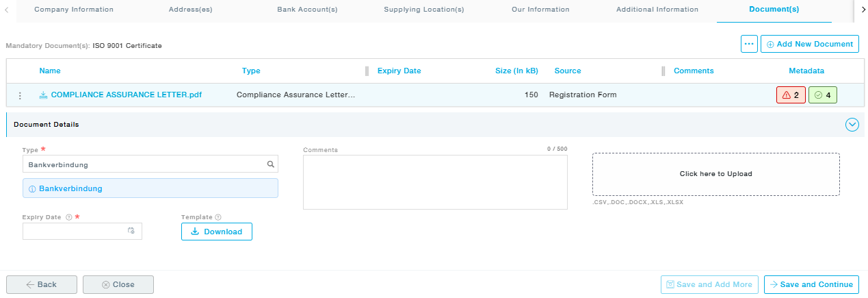Click the green checkmark metadata badge
The image size is (868, 298).
coord(823,95)
